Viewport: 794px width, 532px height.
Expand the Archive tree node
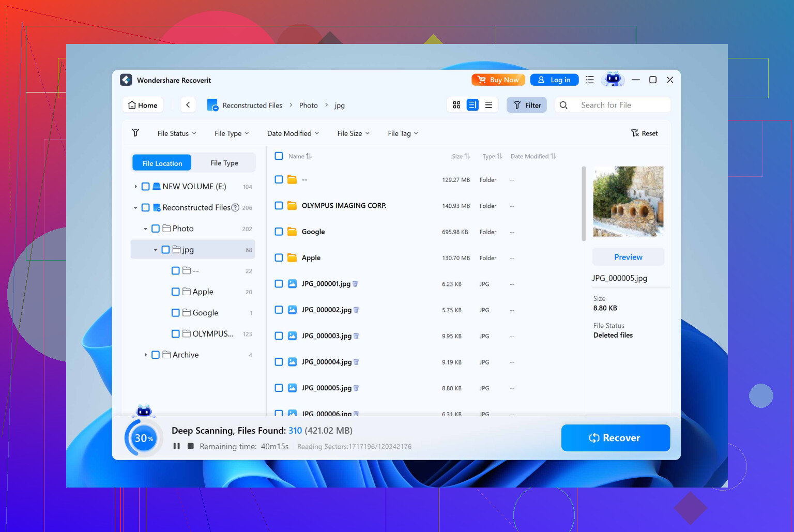[x=146, y=355]
